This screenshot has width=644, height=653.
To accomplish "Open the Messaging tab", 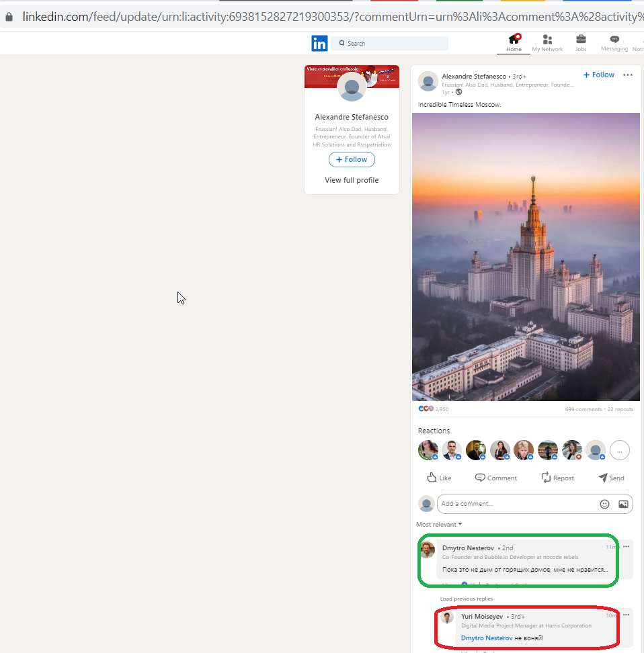I will 614,43.
